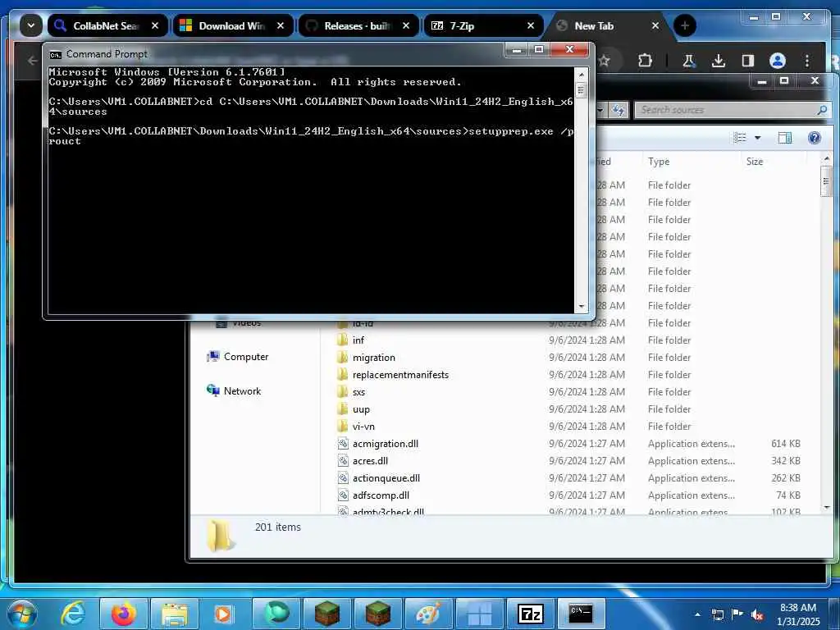Switch to the Releases GitHub tab
This screenshot has height=630, width=840.
[x=358, y=25]
